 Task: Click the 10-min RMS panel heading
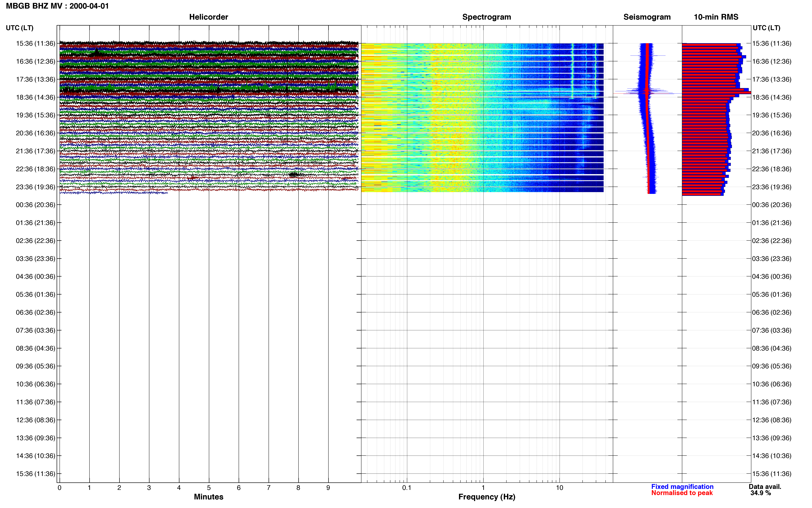click(x=716, y=17)
